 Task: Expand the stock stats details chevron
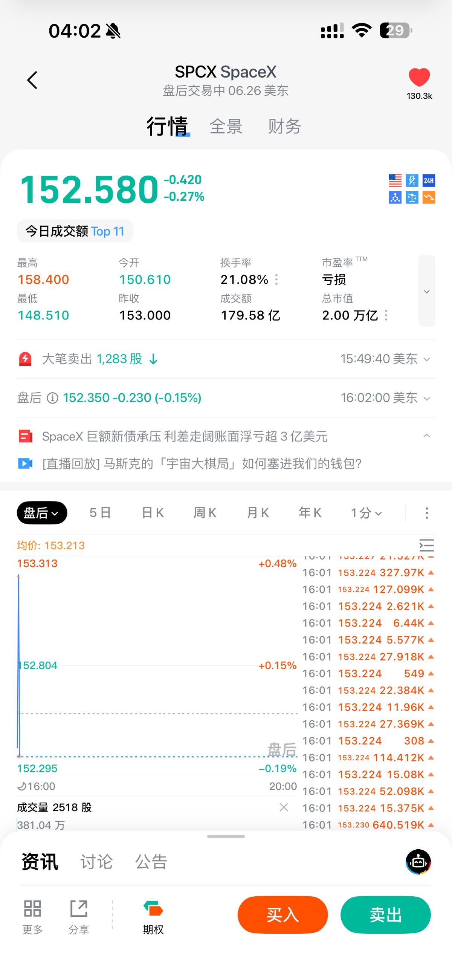[426, 291]
